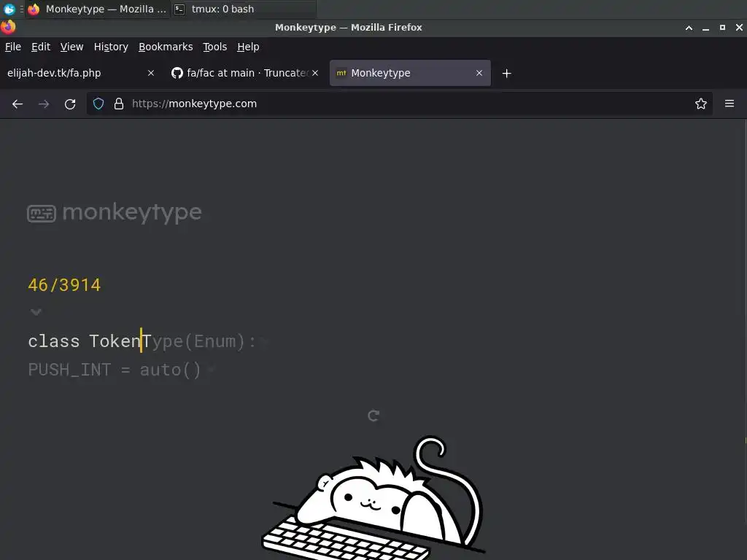747x560 pixels.
Task: Open the File menu
Action: pyautogui.click(x=13, y=47)
